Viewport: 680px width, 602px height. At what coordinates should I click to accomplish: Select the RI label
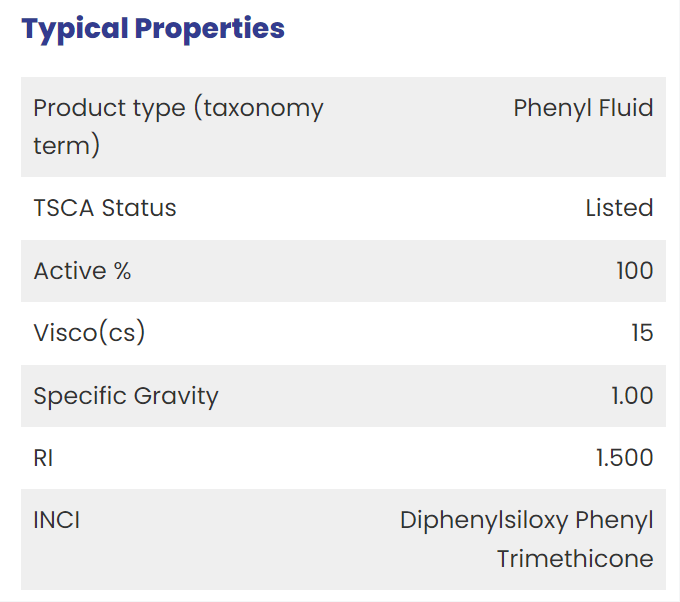(43, 458)
